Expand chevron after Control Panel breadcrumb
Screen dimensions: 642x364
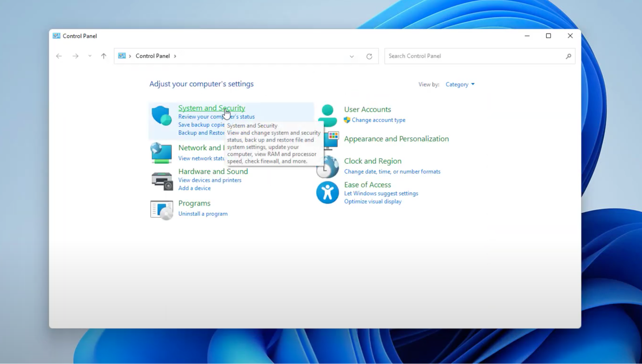(x=175, y=56)
